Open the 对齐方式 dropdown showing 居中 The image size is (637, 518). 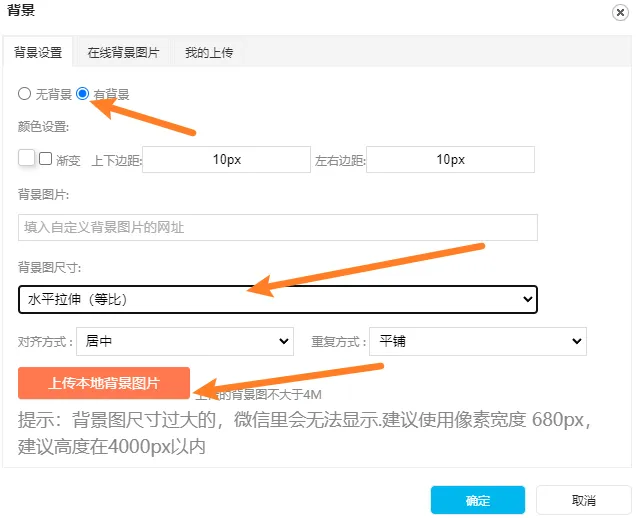click(185, 341)
